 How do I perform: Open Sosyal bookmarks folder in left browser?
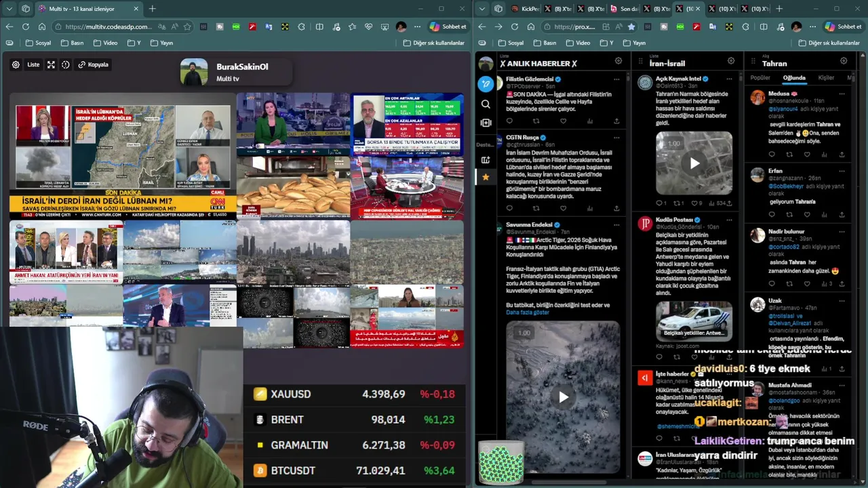pyautogui.click(x=38, y=43)
